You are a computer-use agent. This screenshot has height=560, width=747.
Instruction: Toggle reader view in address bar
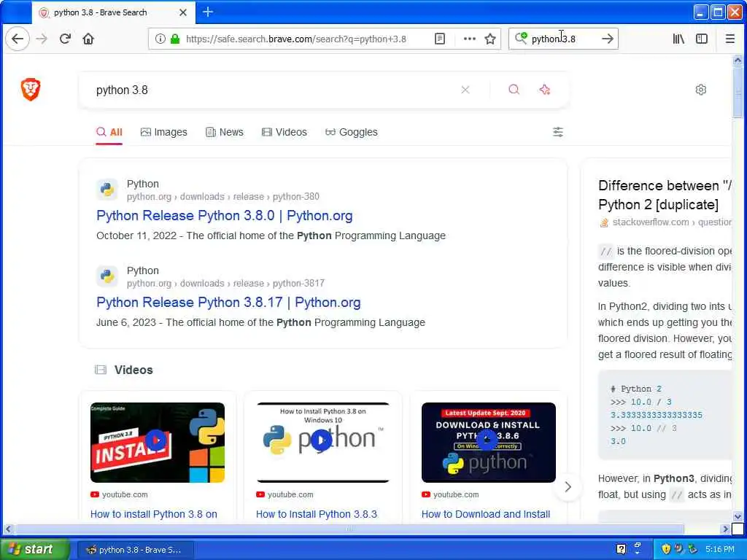440,39
